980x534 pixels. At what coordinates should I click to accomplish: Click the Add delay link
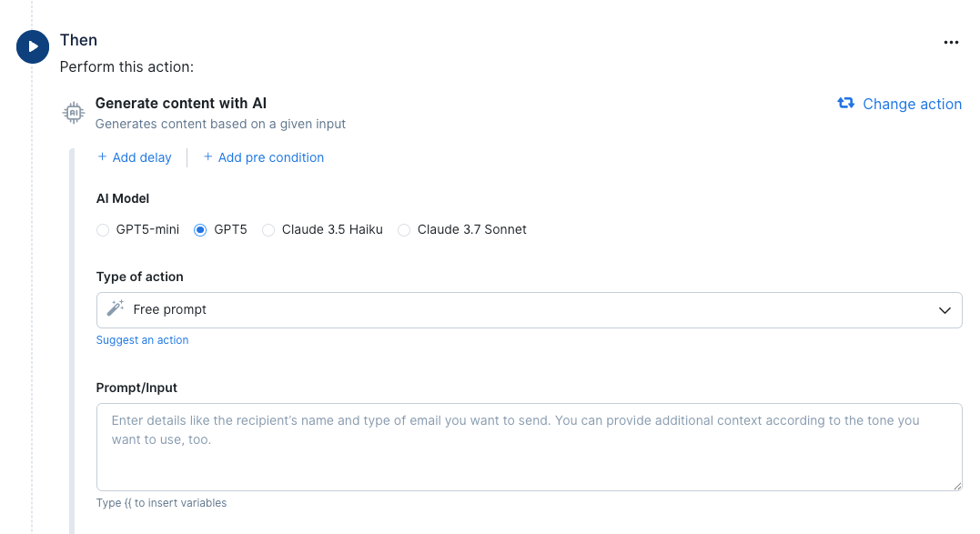[x=142, y=157]
